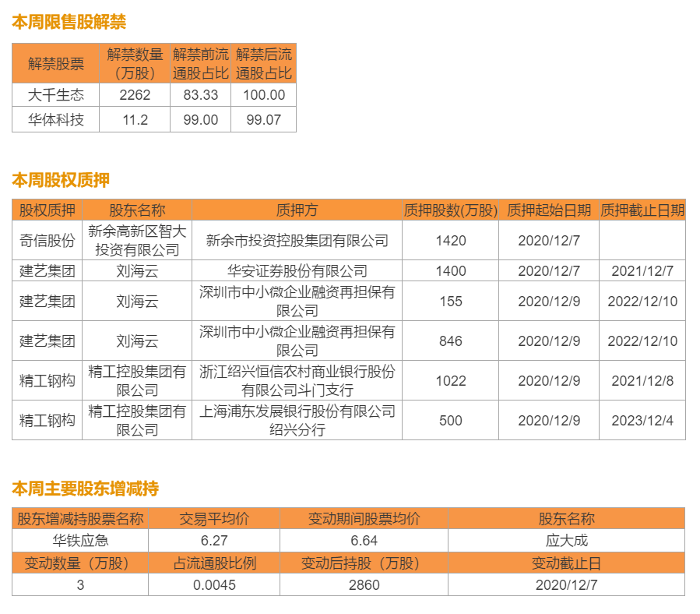
Task: Click the 股权质押 column header
Action: click(x=47, y=210)
